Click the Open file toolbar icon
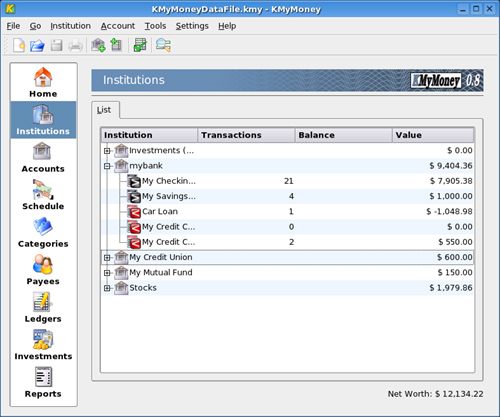Screen dimensions: 500x417 point(37,45)
